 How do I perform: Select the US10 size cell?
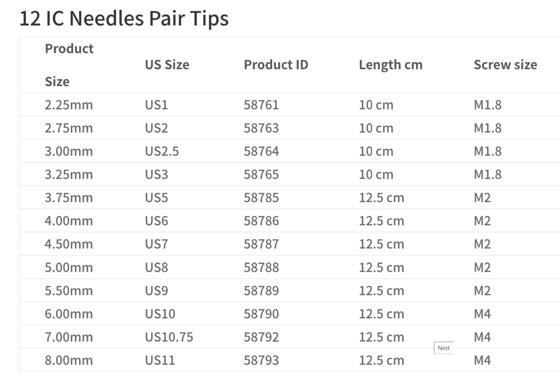tap(160, 314)
